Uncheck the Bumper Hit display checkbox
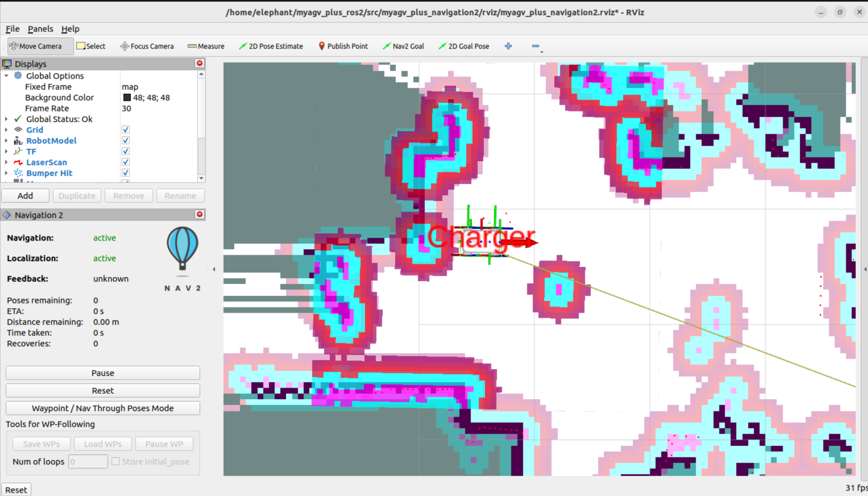Screen dimensions: 868x496 pos(126,173)
